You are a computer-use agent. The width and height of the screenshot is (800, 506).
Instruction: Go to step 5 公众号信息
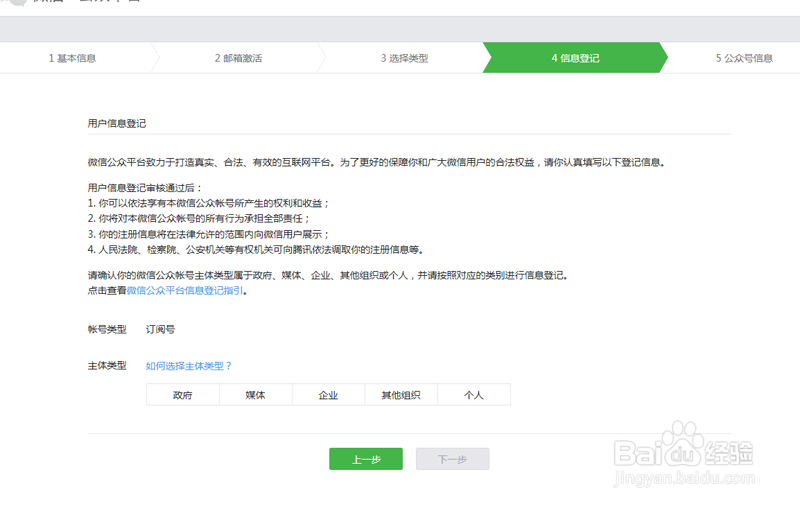[x=744, y=58]
